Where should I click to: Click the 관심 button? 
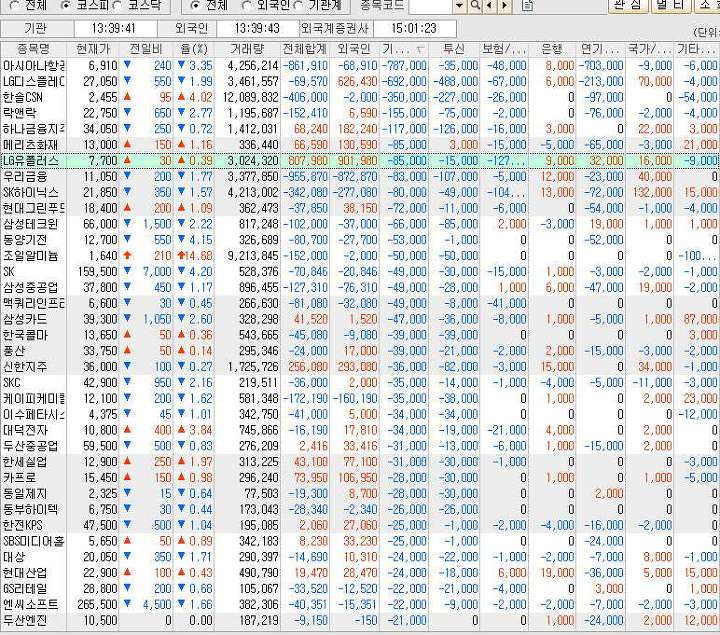[x=628, y=5]
